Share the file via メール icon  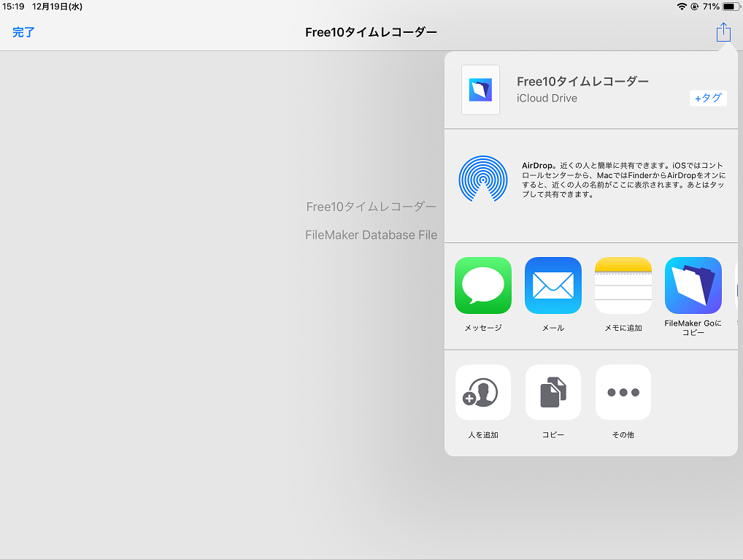(553, 285)
